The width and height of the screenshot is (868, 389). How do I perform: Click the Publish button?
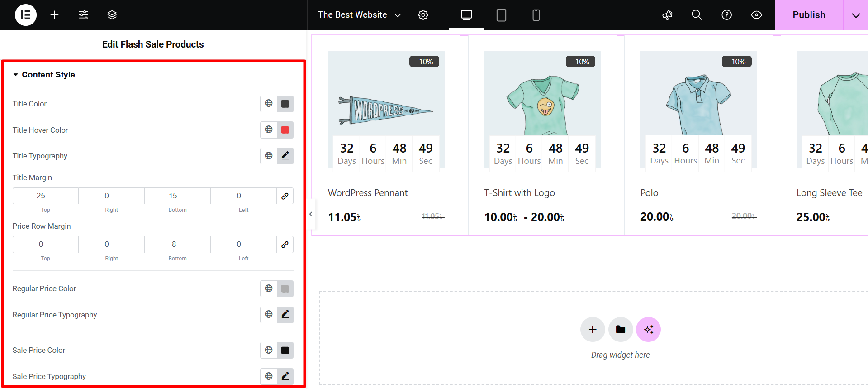click(x=809, y=15)
